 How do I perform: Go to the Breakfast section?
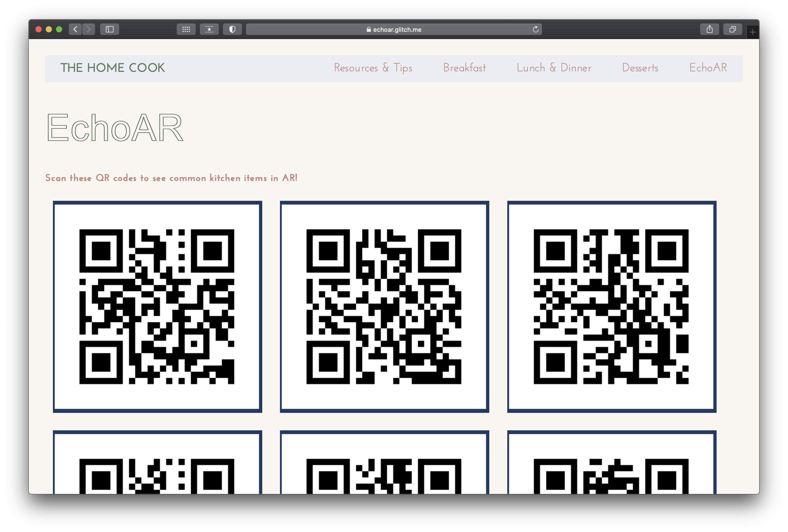coord(464,68)
